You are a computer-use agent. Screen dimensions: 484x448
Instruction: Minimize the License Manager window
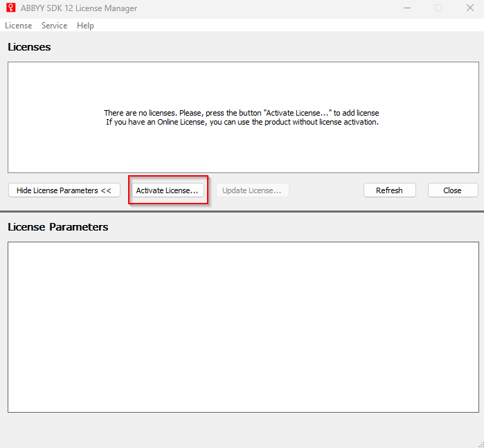[406, 8]
